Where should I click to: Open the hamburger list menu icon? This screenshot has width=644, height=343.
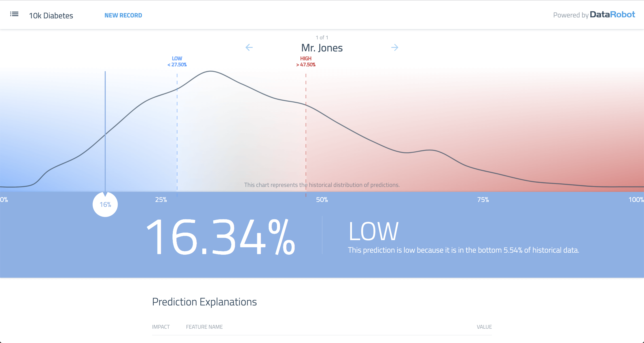[x=14, y=14]
